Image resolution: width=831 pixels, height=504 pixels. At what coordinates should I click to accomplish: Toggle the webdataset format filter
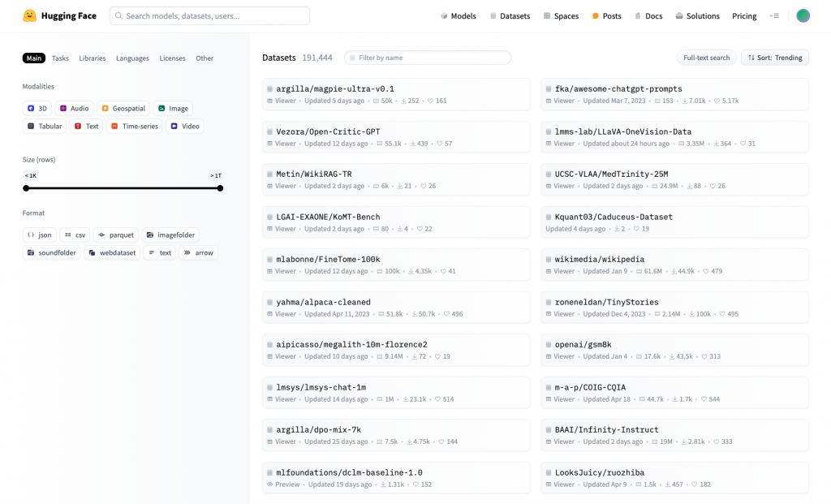coord(112,252)
